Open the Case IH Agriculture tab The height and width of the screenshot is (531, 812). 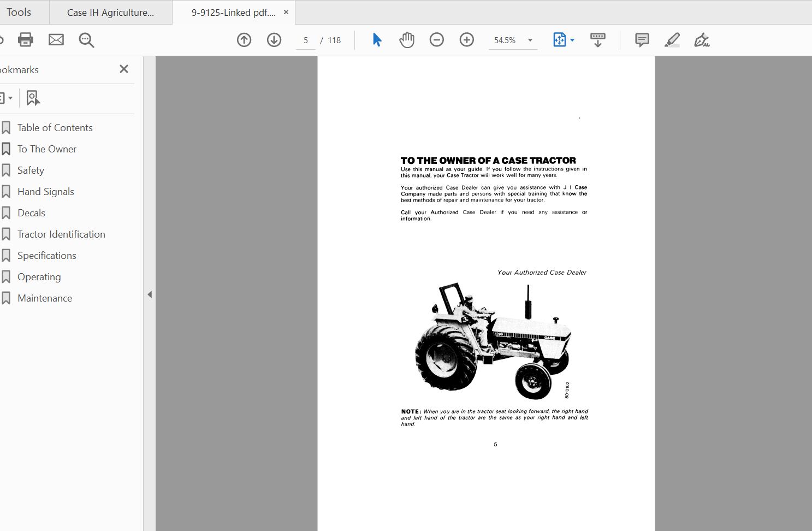(110, 12)
